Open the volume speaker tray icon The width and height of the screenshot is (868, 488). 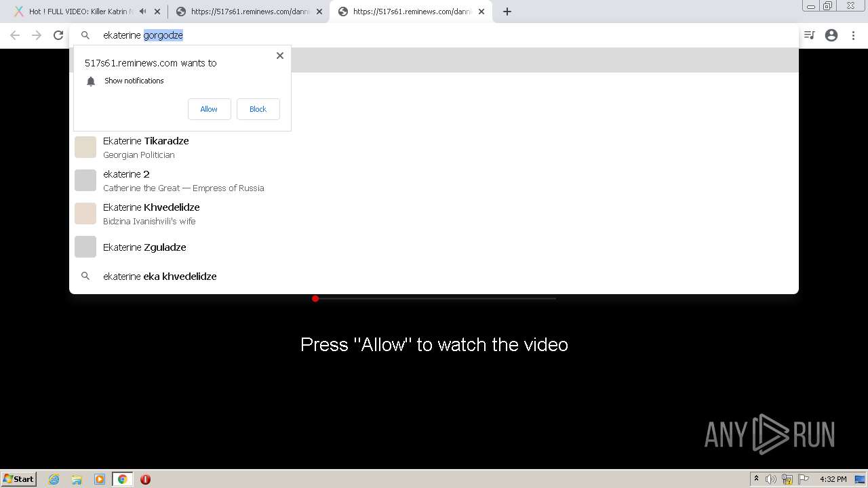[771, 479]
